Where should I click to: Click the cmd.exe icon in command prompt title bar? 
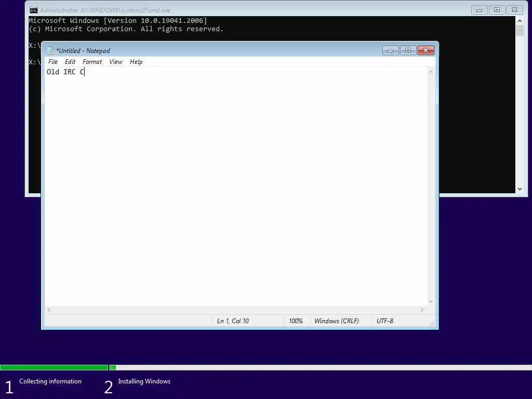pyautogui.click(x=33, y=10)
